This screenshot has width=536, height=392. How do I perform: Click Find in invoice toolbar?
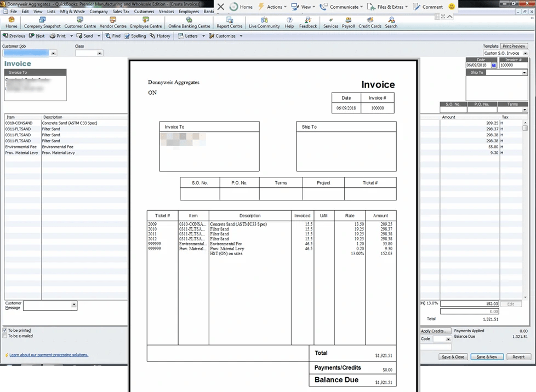tap(113, 36)
